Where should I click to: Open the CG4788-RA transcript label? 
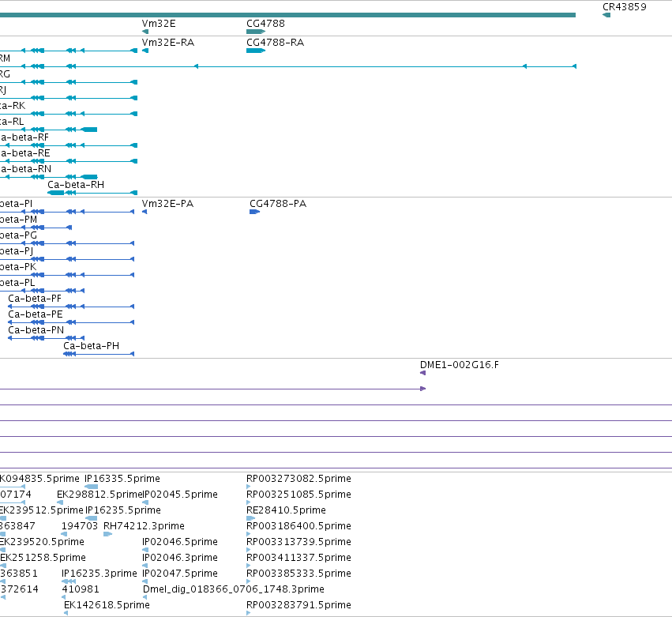coord(275,43)
